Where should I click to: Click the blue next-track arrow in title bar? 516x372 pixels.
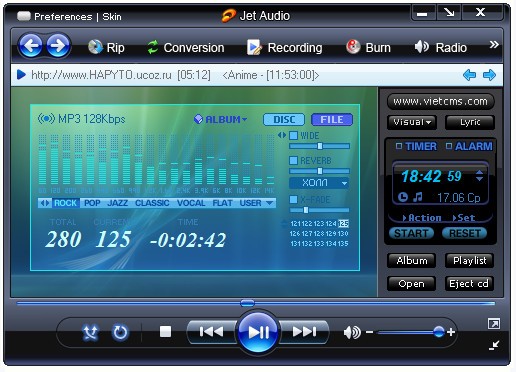point(489,75)
